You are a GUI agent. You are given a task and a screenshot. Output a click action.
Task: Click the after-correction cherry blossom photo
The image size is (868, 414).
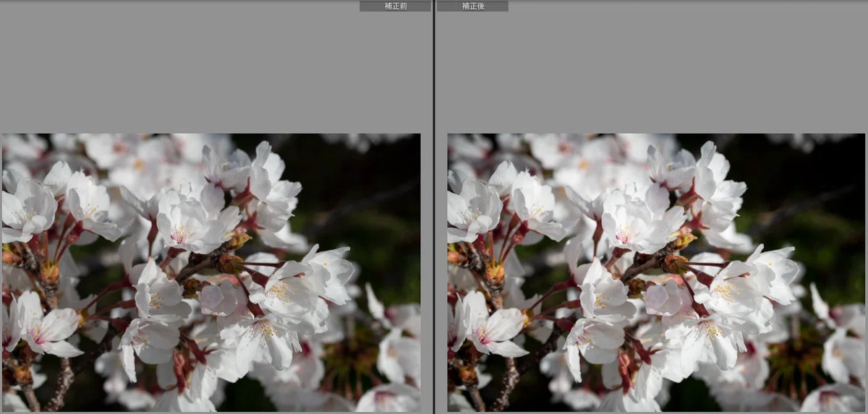point(656,272)
